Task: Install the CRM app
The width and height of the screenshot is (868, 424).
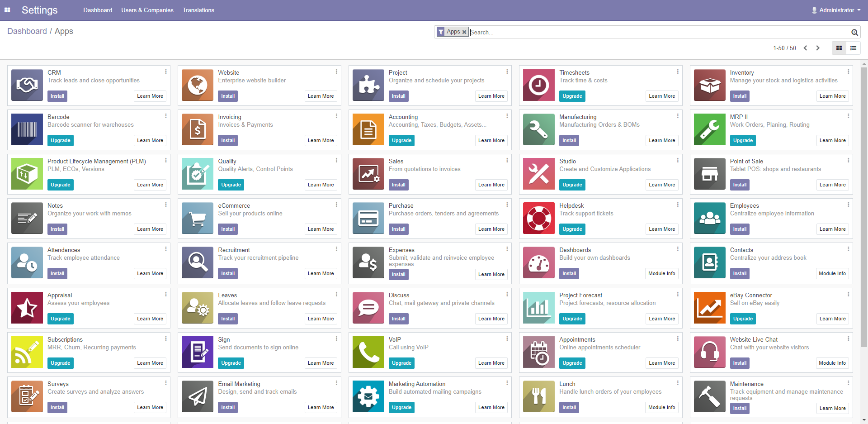Action: [57, 96]
